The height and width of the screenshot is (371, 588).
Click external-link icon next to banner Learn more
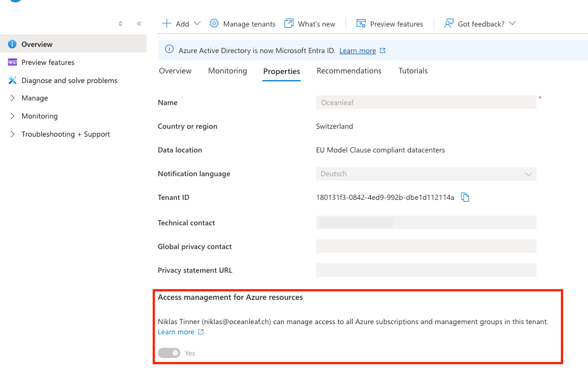383,51
